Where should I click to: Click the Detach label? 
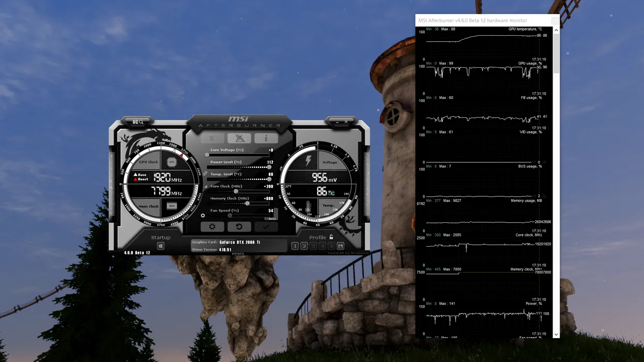pyautogui.click(x=238, y=254)
